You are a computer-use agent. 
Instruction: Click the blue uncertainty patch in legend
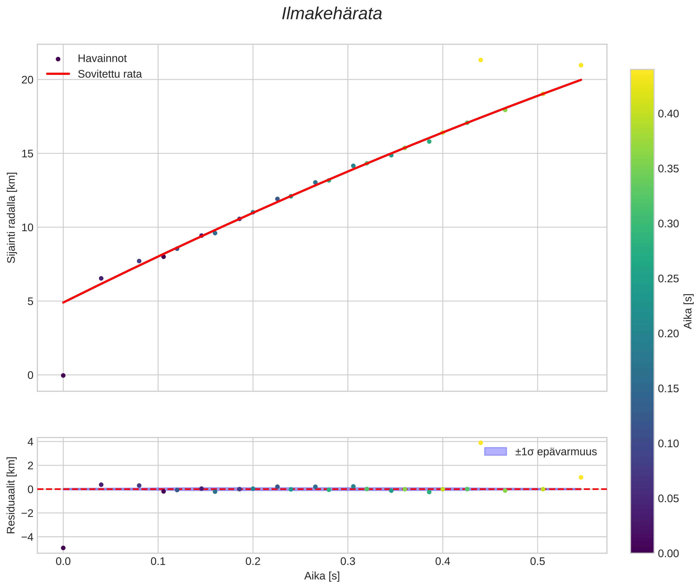[495, 451]
